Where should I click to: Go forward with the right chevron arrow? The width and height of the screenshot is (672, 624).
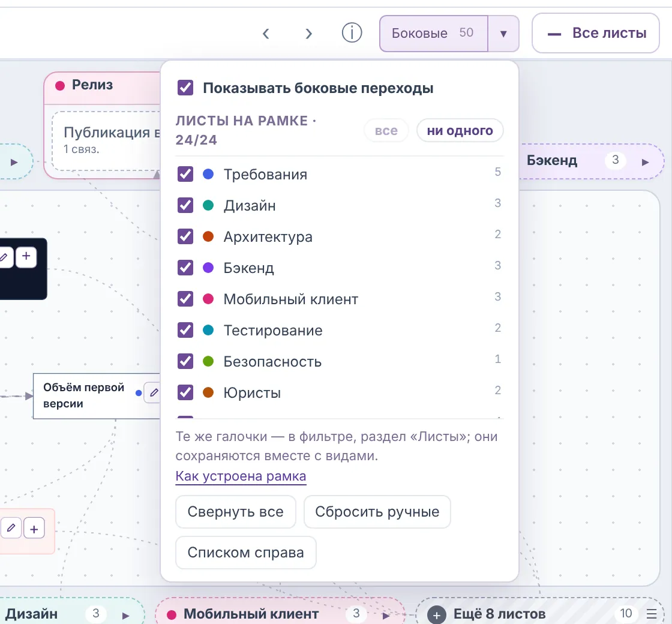point(308,34)
